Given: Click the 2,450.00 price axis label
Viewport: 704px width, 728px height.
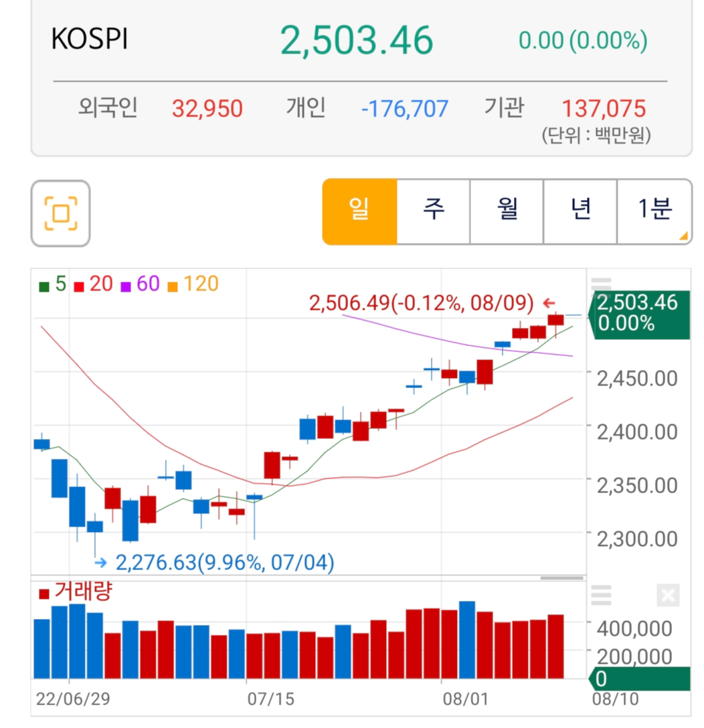Looking at the screenshot, I should (637, 379).
